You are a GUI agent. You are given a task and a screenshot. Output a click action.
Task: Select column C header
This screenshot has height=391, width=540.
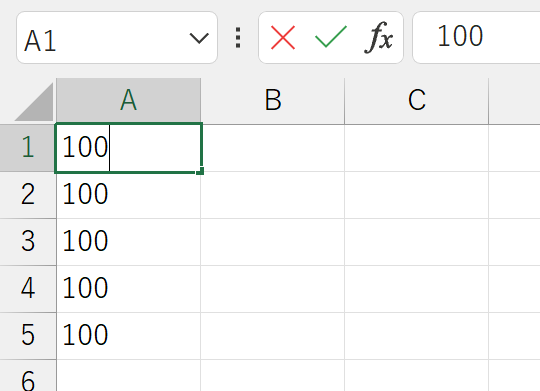click(x=417, y=100)
